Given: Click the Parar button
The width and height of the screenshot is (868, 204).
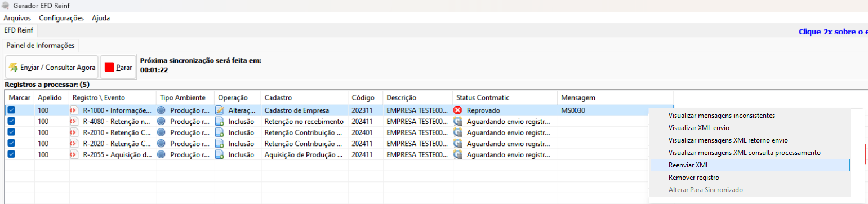Looking at the screenshot, I should point(119,67).
